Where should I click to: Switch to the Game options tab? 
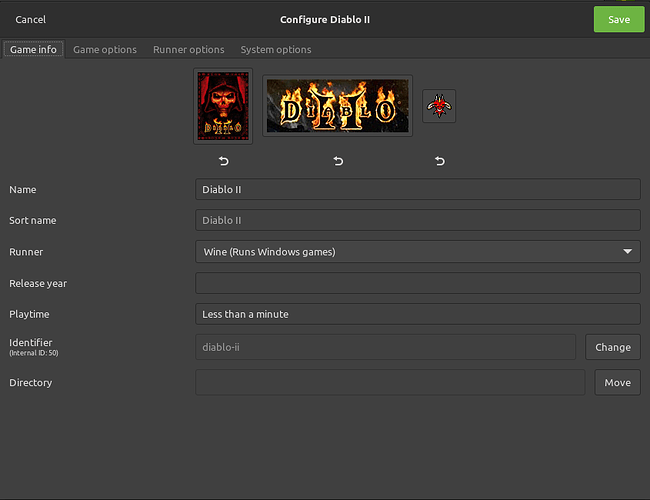click(105, 49)
